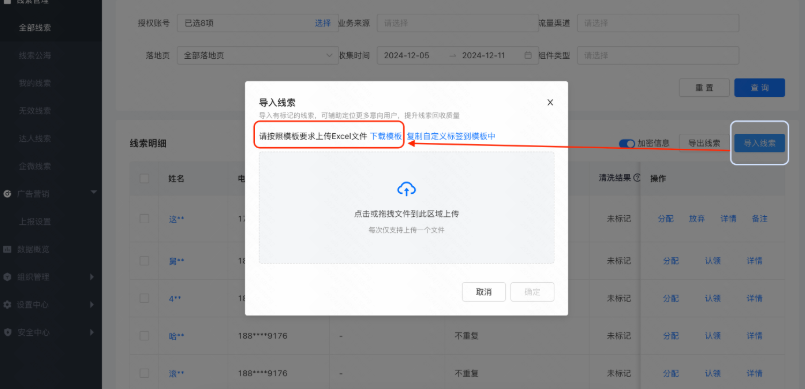Viewport: 805px width, 389px height.
Task: Open 线索公海 in the sidebar
Action: point(35,55)
